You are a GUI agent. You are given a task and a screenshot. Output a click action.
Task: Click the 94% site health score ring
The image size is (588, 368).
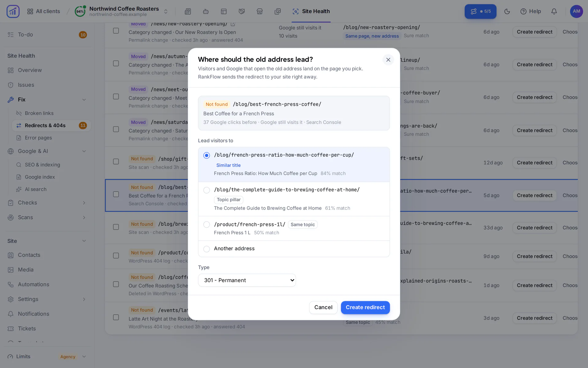[80, 11]
